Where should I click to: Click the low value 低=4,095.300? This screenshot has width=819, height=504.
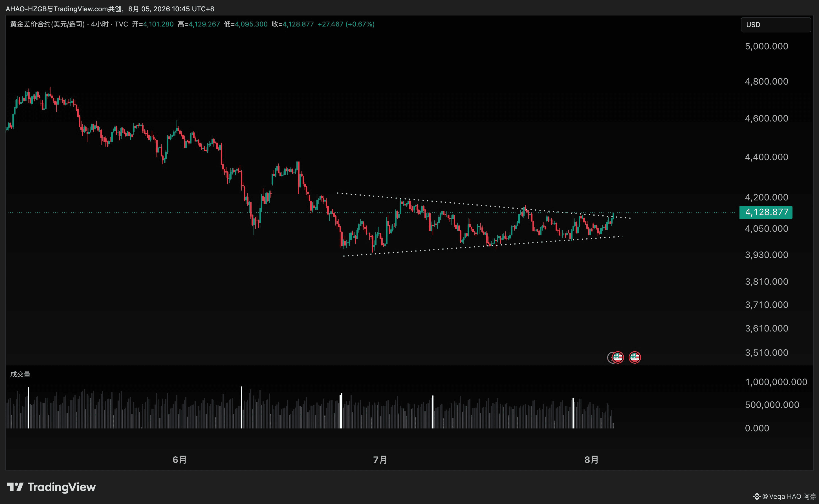[246, 24]
